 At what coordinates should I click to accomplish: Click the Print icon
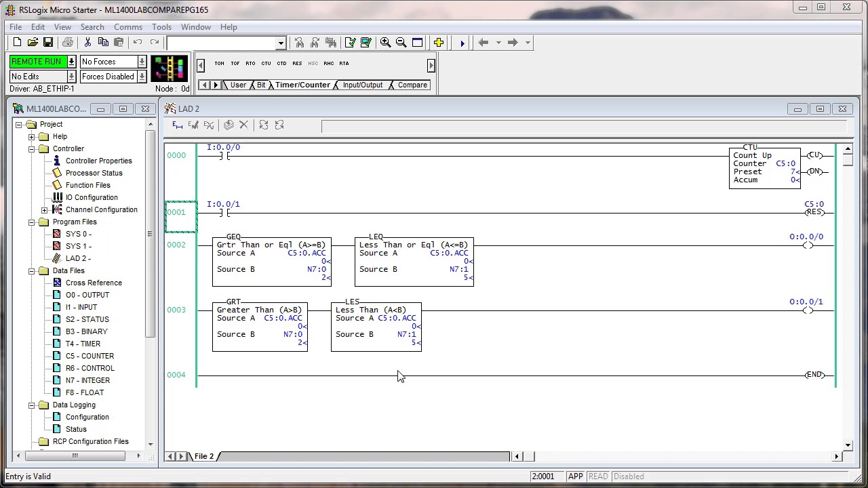tap(68, 43)
